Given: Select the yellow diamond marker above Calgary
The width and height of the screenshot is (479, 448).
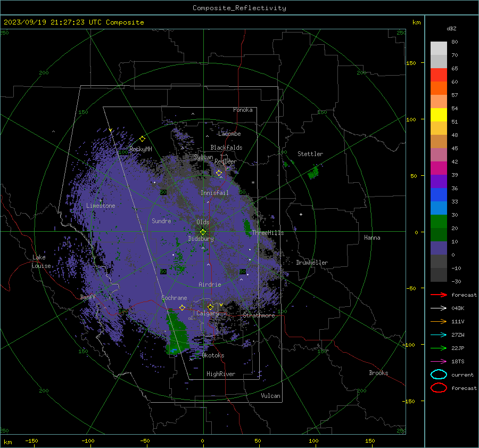Looking at the screenshot, I should pyautogui.click(x=210, y=307).
